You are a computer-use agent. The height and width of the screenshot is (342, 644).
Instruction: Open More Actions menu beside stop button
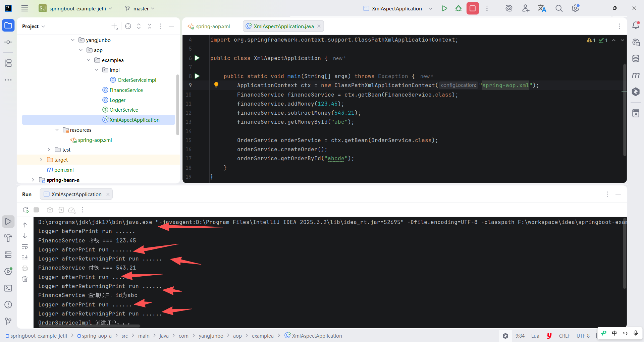tap(487, 8)
